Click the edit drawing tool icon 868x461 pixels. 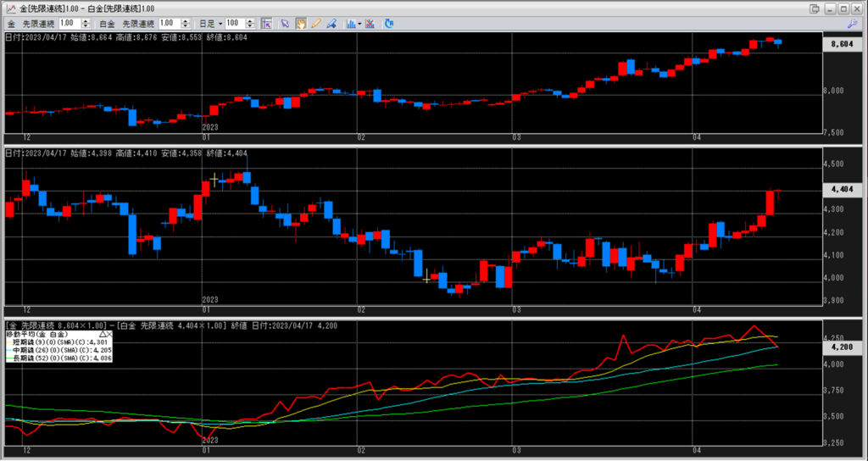click(331, 24)
